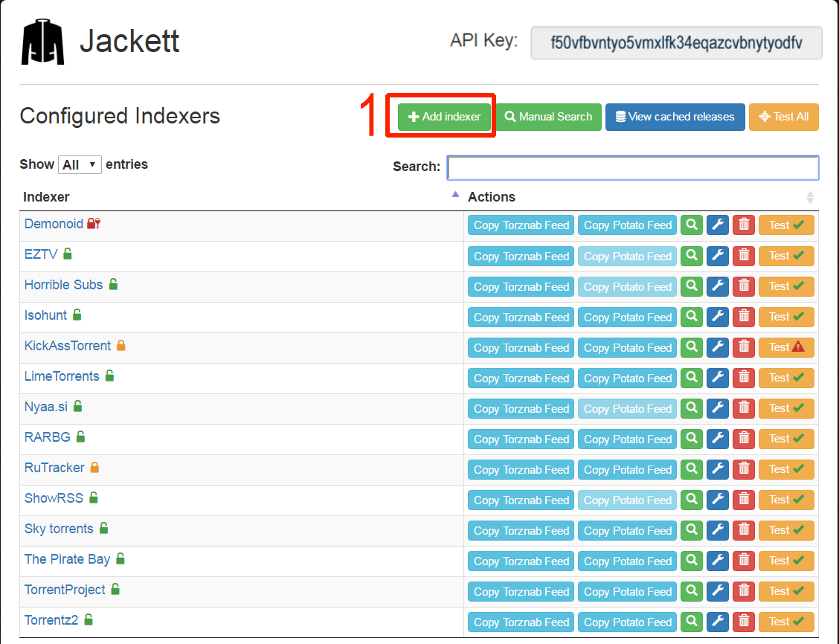This screenshot has height=644, width=839.
Task: Configure KickAssTorrent with wrench icon
Action: point(718,347)
